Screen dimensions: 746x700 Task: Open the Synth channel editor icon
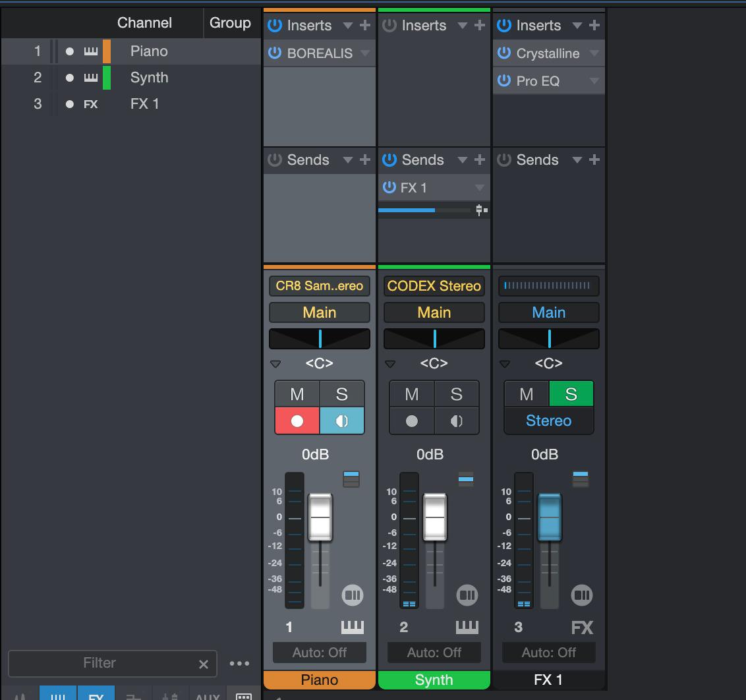[467, 595]
